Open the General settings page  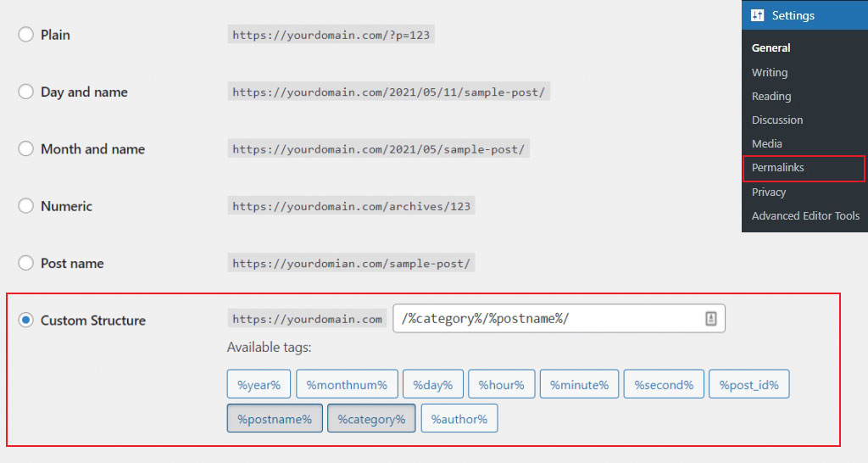pos(771,47)
